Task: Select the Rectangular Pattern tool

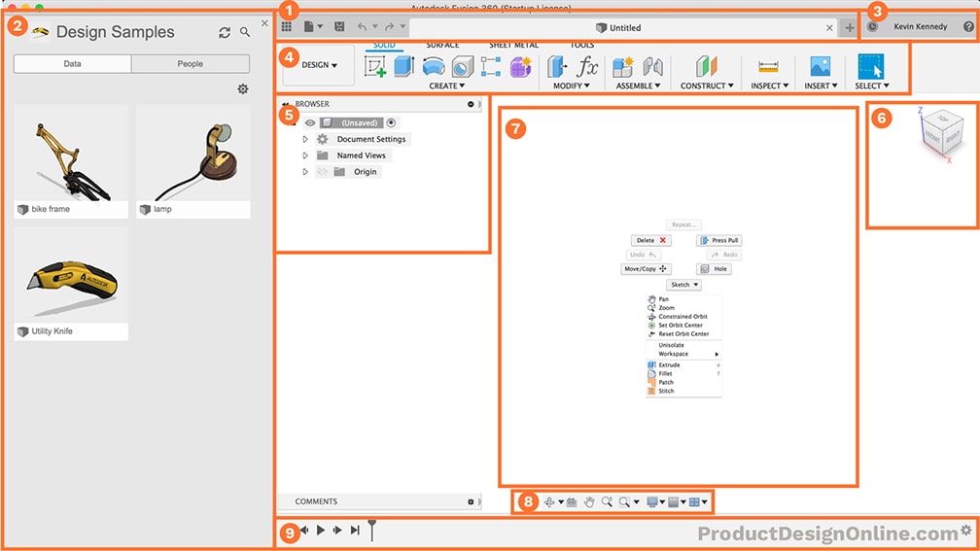Action: pos(491,66)
